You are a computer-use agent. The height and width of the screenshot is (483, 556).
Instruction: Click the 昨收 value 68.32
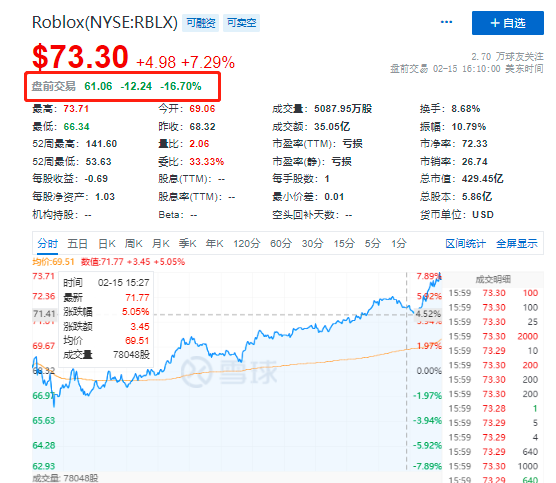click(x=202, y=127)
